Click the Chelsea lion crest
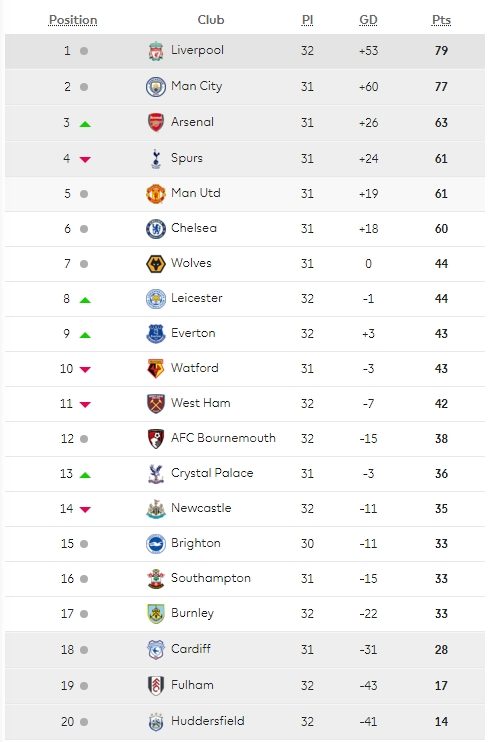Viewport: 493px width, 742px height. click(x=156, y=229)
